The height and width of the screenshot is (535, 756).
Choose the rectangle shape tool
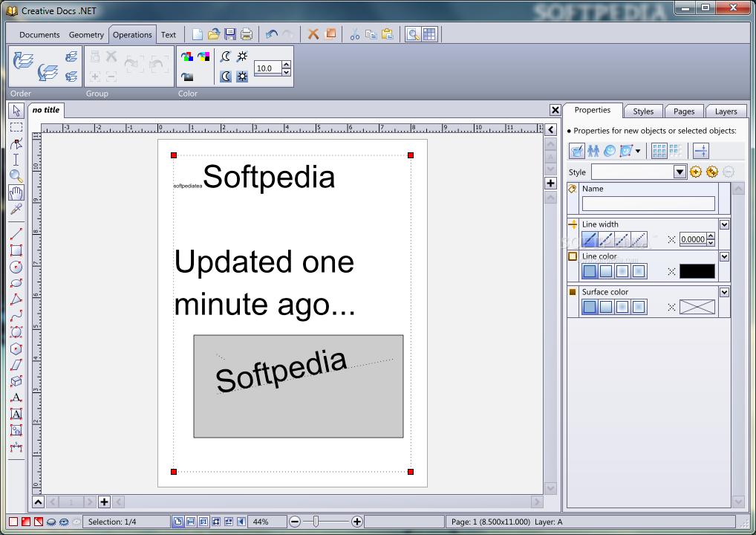16,250
